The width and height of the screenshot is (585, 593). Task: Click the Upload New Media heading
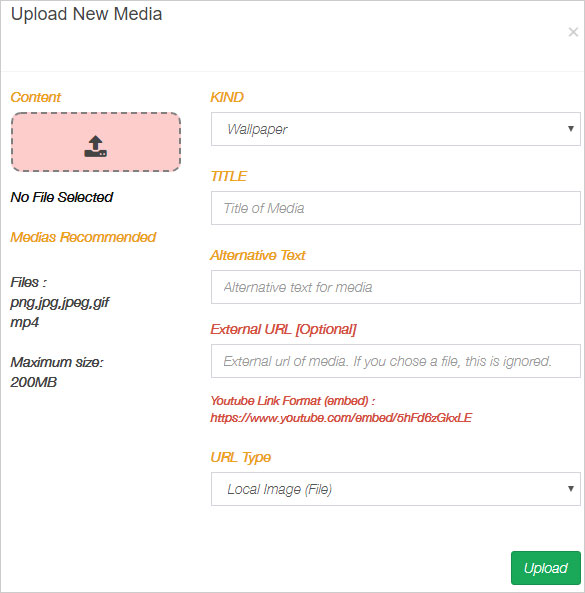pyautogui.click(x=87, y=14)
